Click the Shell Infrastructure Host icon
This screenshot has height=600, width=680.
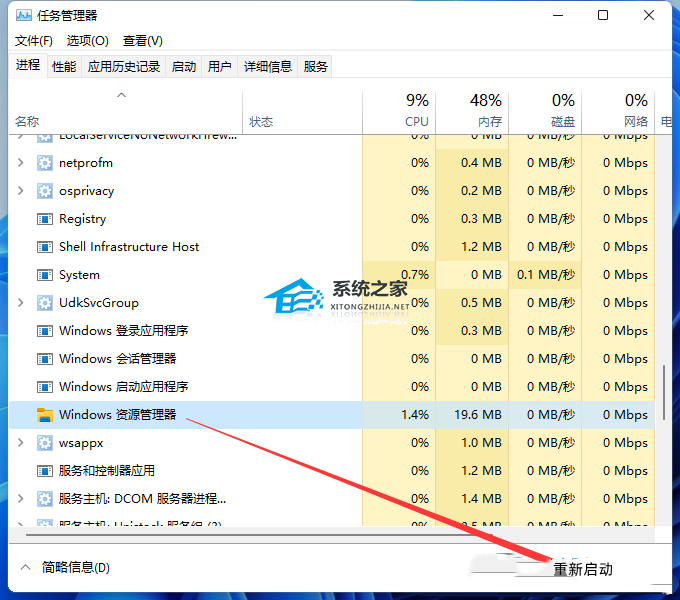45,247
